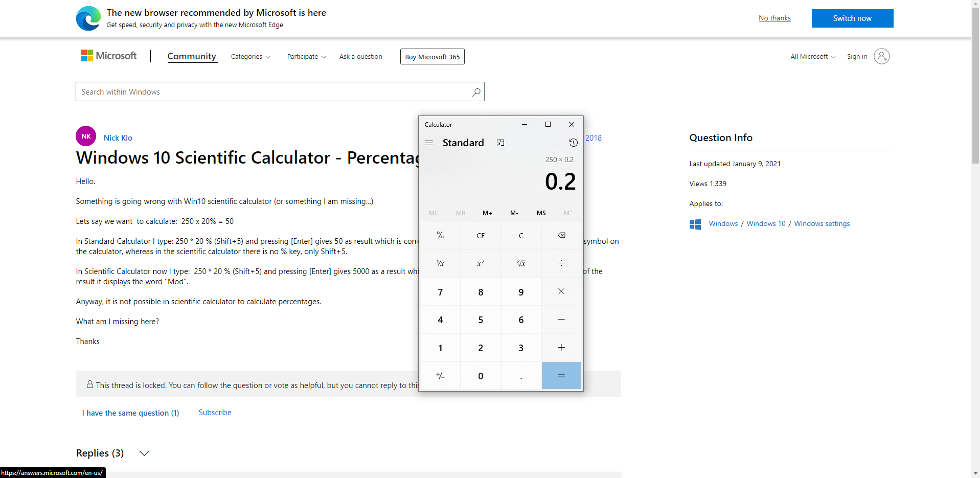
Task: Click Buy Microsoft 365 button
Action: tap(432, 57)
